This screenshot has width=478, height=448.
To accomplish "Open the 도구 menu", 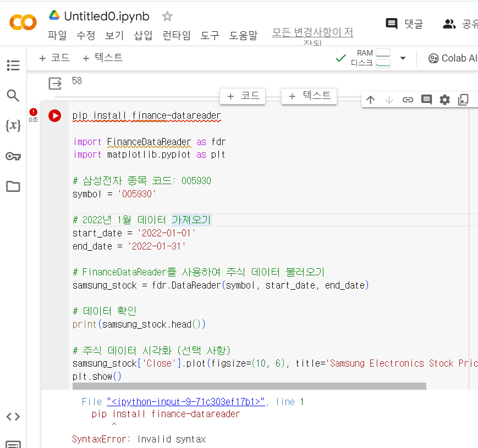I will [210, 35].
